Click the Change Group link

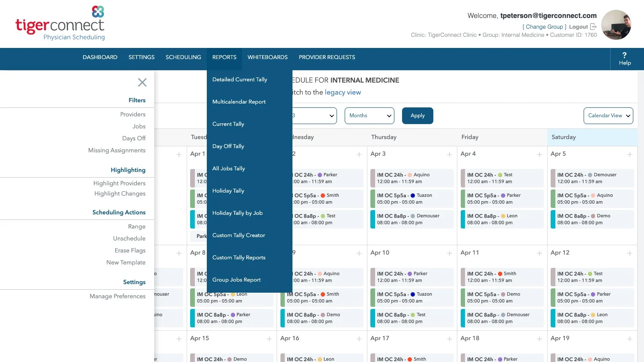coord(544,27)
